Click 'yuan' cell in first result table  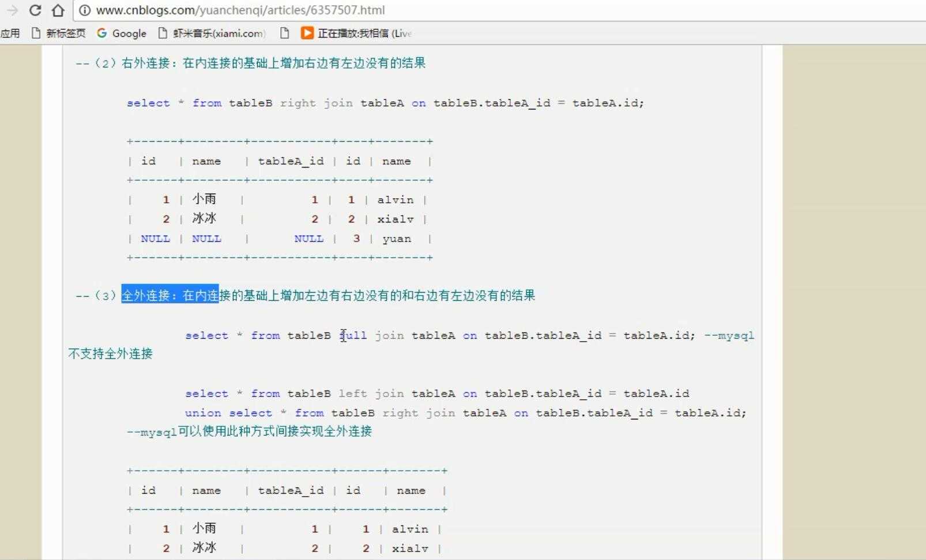tap(397, 239)
